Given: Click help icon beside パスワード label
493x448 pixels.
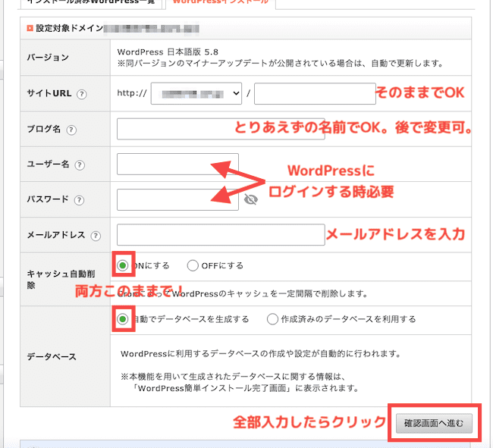Looking at the screenshot, I should tap(80, 200).
